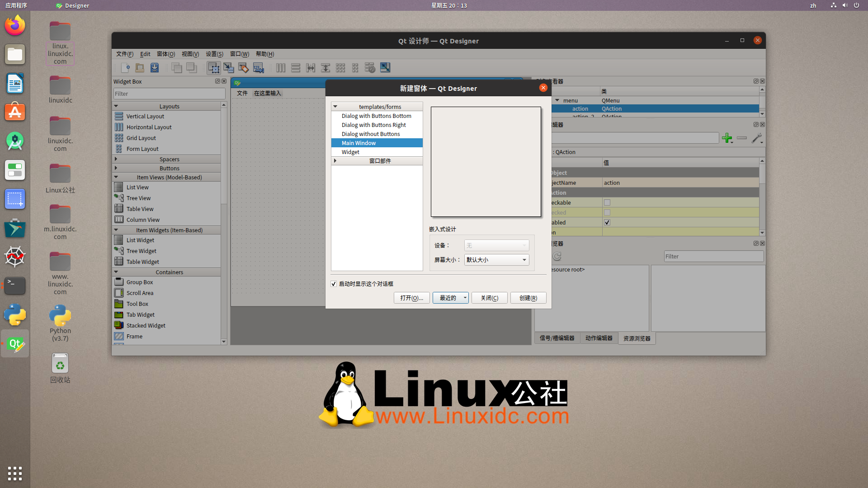Viewport: 868px width, 488px height.
Task: Click wrench configure icon in property editor
Action: [757, 138]
